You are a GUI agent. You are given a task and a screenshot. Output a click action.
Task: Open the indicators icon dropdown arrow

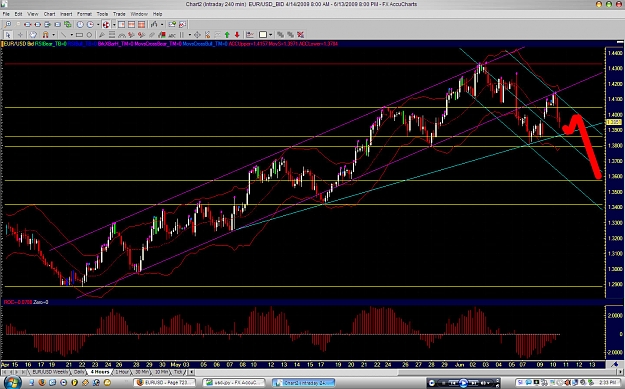pyautogui.click(x=162, y=24)
